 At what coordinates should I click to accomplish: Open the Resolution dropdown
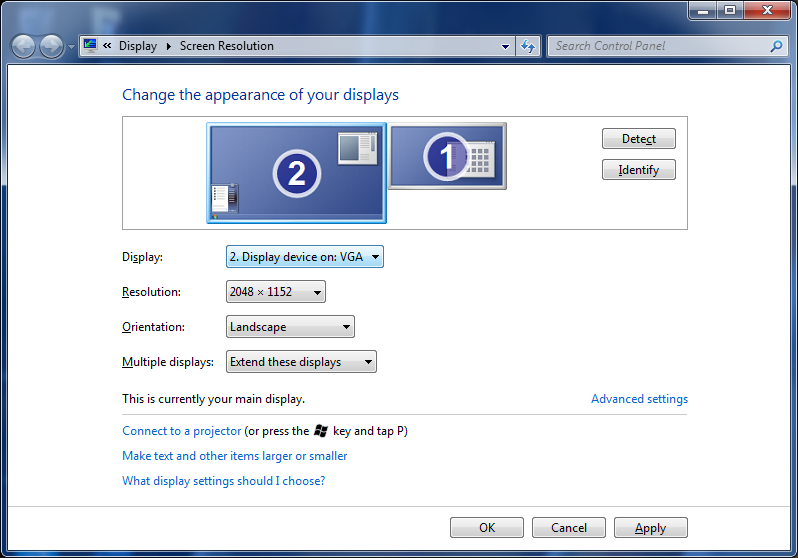[276, 292]
